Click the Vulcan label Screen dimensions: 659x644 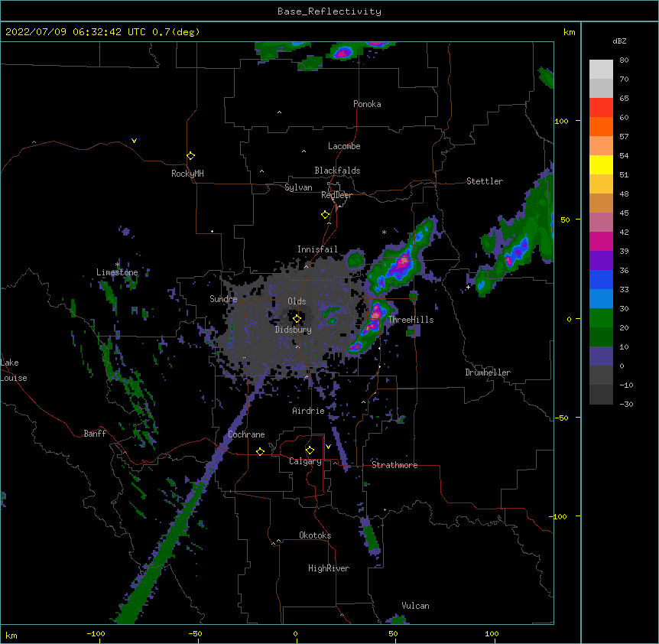coord(415,606)
